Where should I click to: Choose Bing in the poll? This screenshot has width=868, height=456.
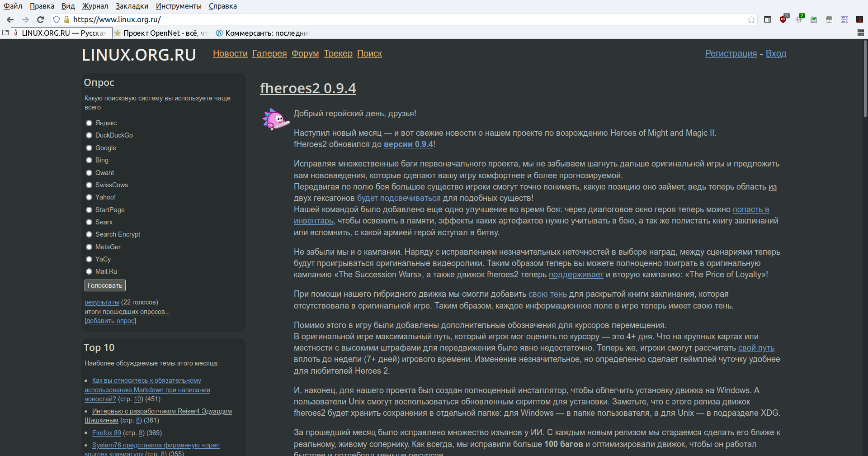tap(89, 160)
